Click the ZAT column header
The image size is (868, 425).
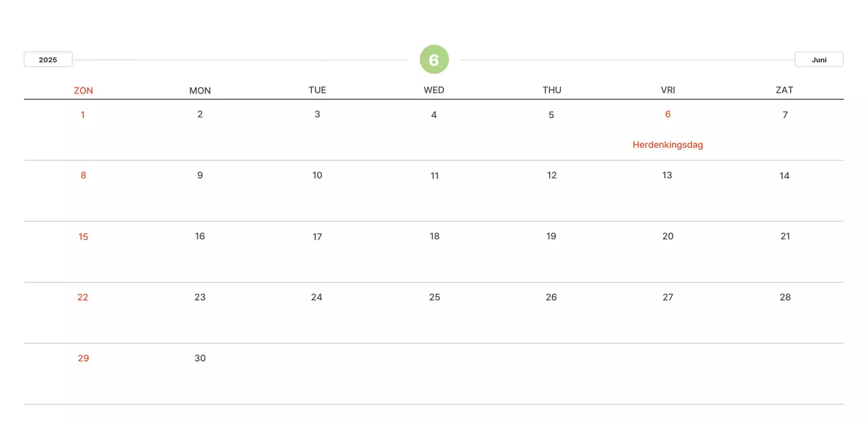(785, 90)
